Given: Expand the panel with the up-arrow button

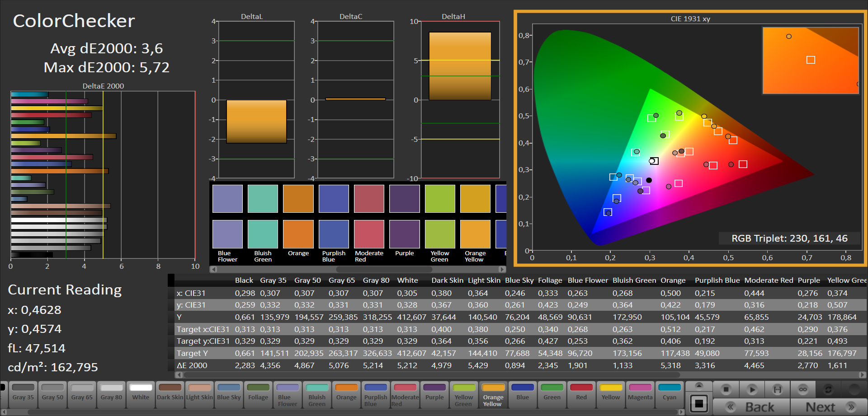Looking at the screenshot, I should (699, 385).
